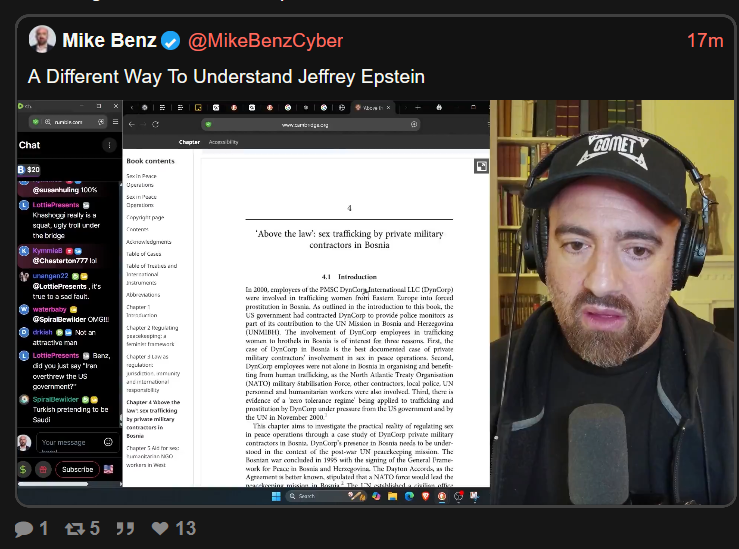Click the chat horizontal scrollbar
739x549 pixels.
coord(53,483)
